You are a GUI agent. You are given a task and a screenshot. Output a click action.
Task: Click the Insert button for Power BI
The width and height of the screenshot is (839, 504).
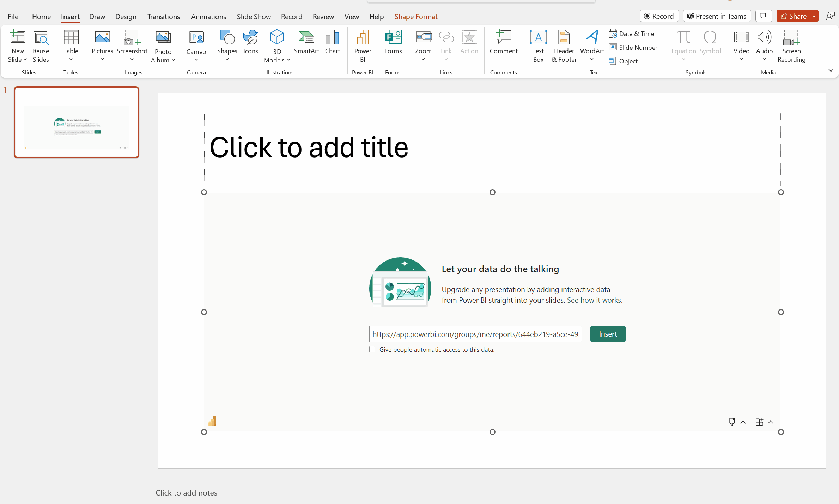click(x=608, y=334)
